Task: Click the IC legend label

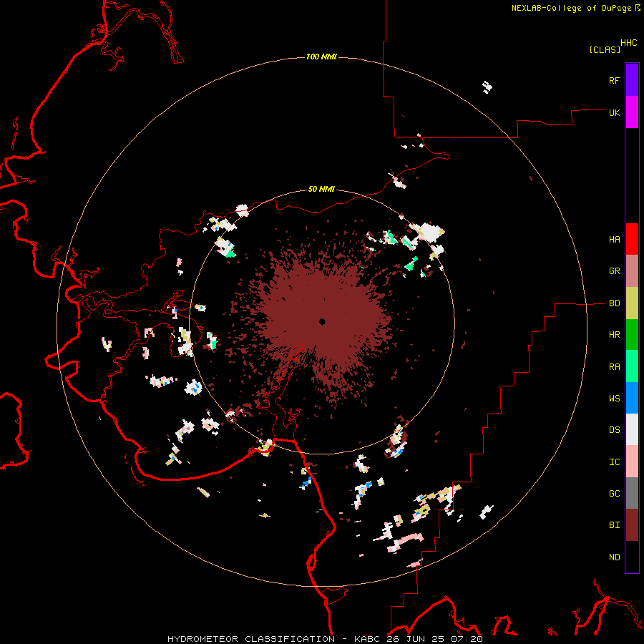Action: click(615, 462)
